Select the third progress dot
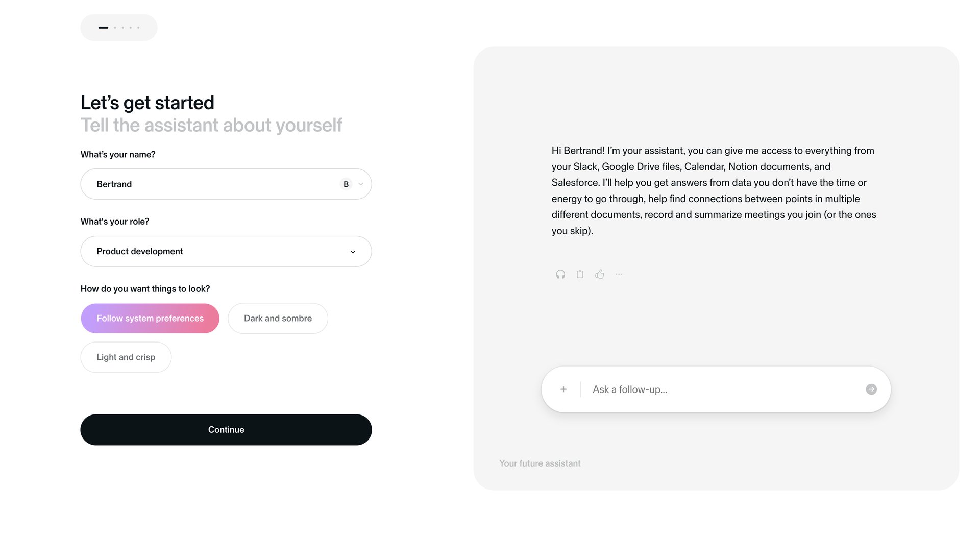Viewport: 980px width, 537px height. pos(122,27)
